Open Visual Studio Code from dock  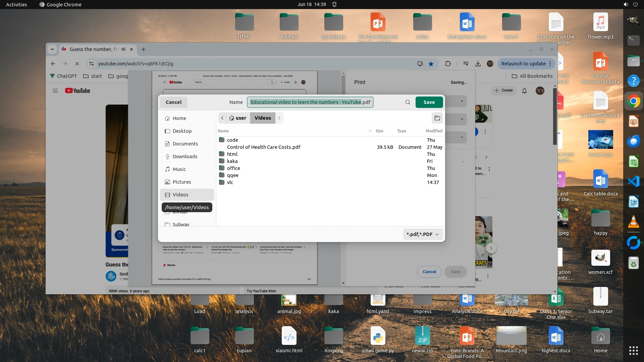633,181
